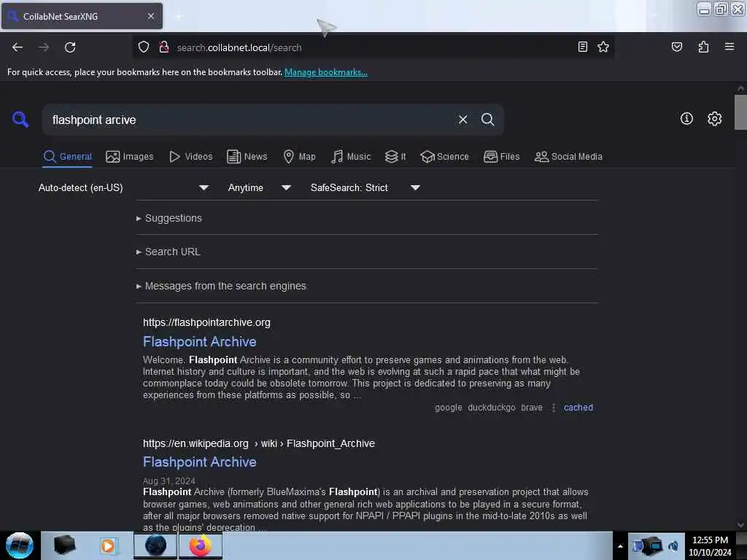Viewport: 747px width, 560px height.
Task: Open a new browser tab
Action: (178, 16)
